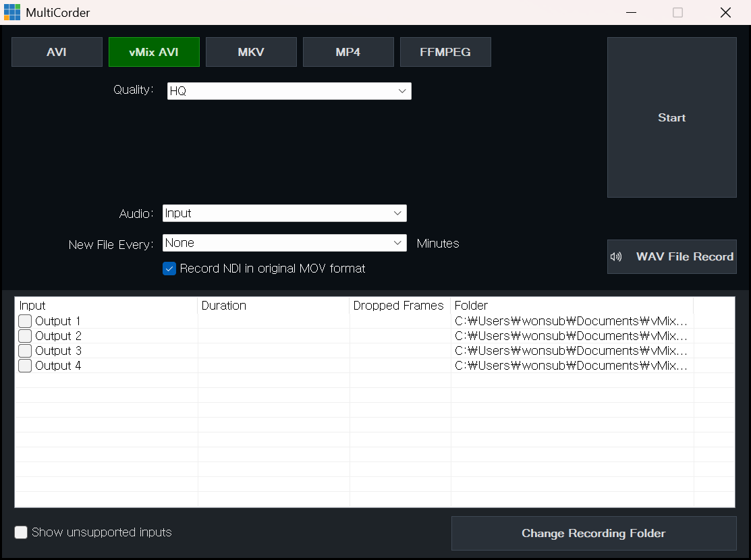Close the MultiCorder window
Image resolution: width=751 pixels, height=560 pixels.
[x=725, y=12]
